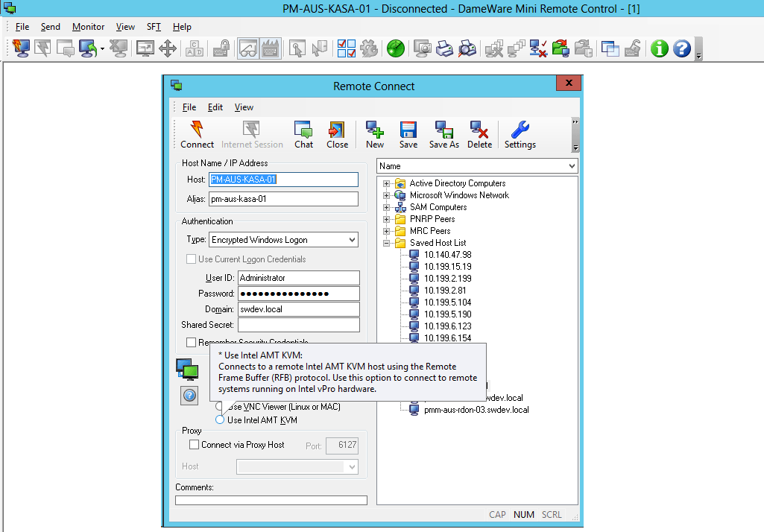Click the checklist options icon in main toolbar
Image resolution: width=764 pixels, height=532 pixels.
[347, 48]
